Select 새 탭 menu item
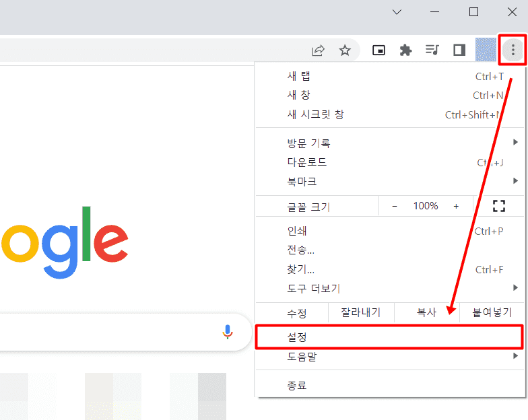 tap(390, 76)
